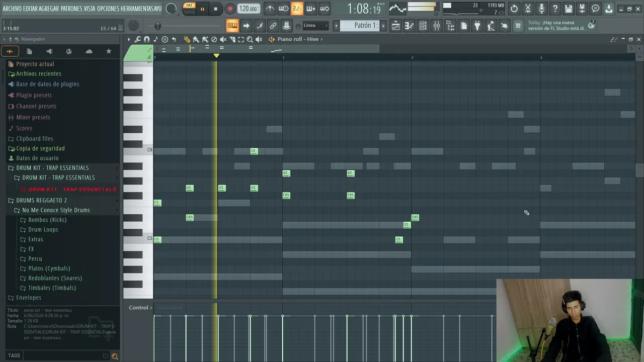Click the metronome icon
Image resolution: width=644 pixels, height=362 pixels.
(x=270, y=9)
